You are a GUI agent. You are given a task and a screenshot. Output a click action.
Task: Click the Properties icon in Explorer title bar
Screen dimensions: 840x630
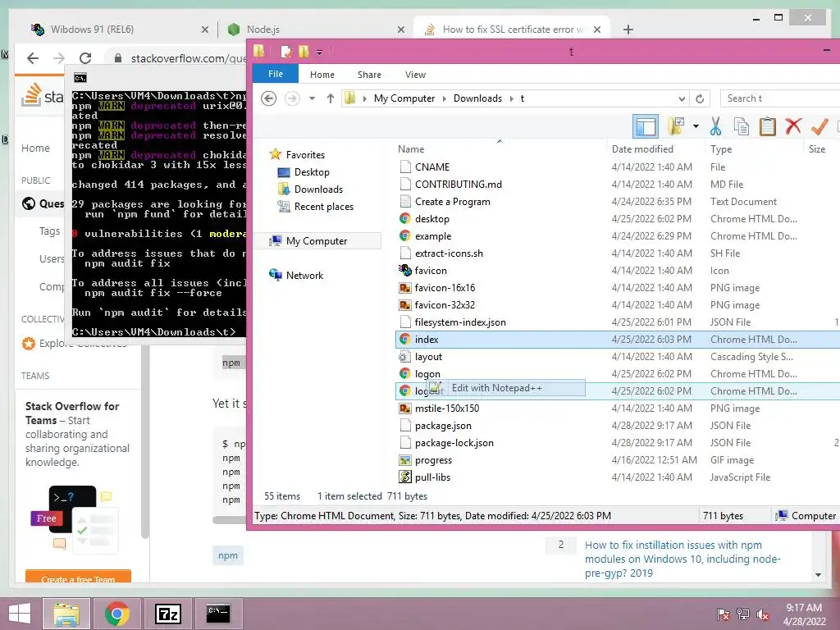[286, 52]
